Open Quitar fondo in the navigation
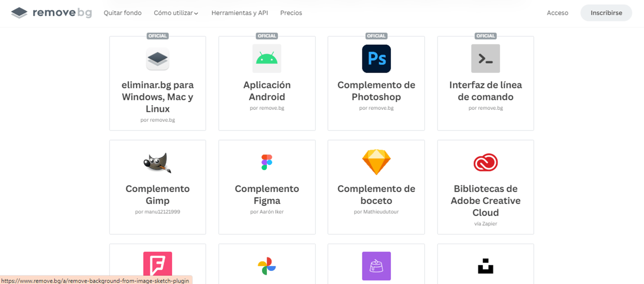This screenshot has width=644, height=284. point(123,13)
